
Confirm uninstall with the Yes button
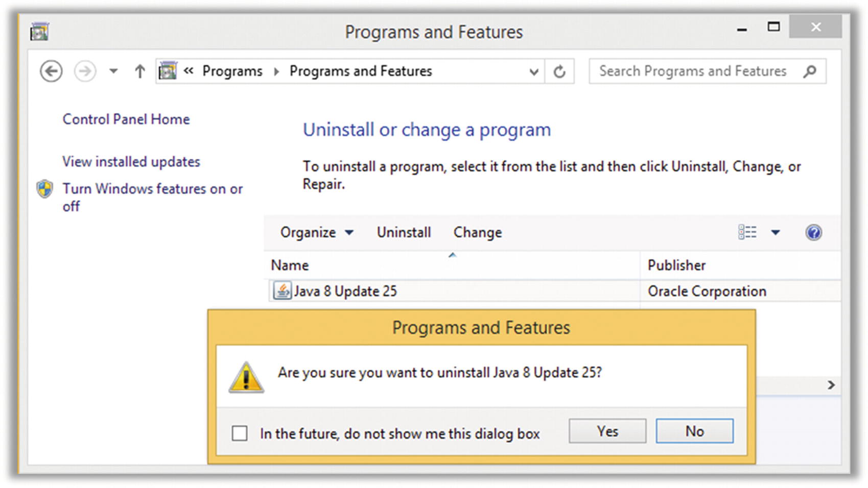click(607, 431)
